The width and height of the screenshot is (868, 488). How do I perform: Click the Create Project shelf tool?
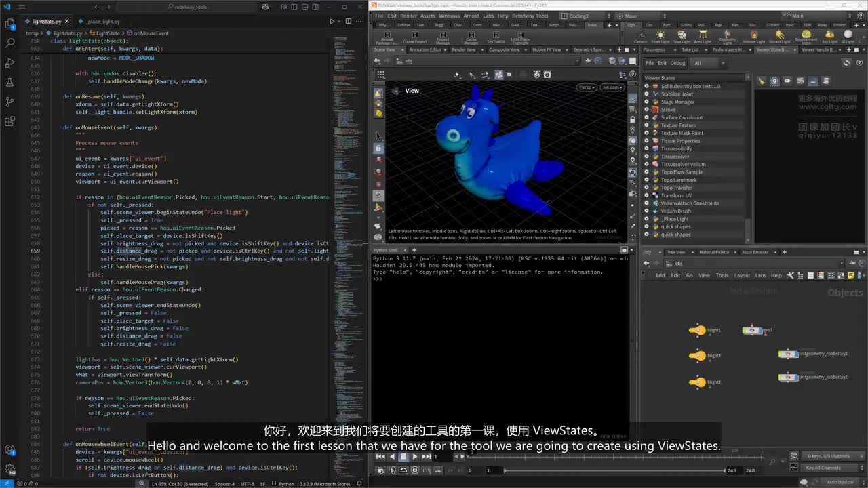[414, 37]
